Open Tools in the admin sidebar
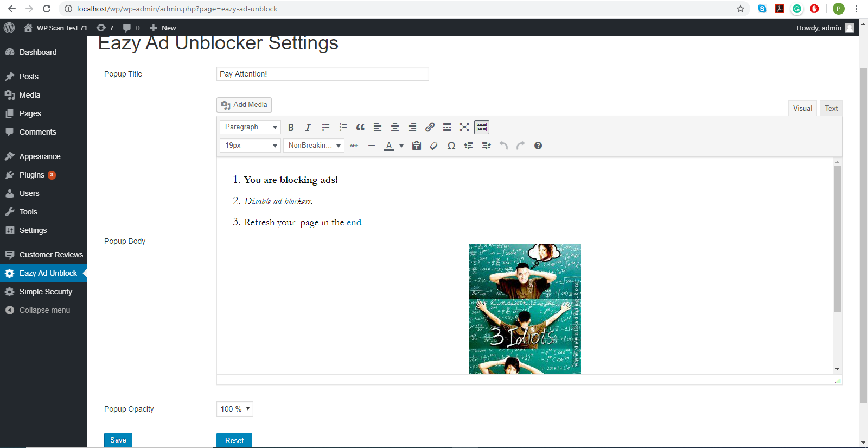 43,212
